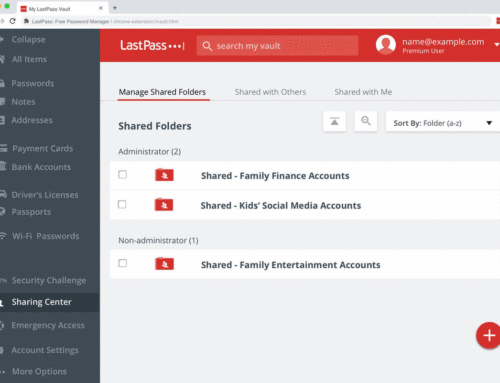
Task: Open Notes in sidebar
Action: [23, 102]
